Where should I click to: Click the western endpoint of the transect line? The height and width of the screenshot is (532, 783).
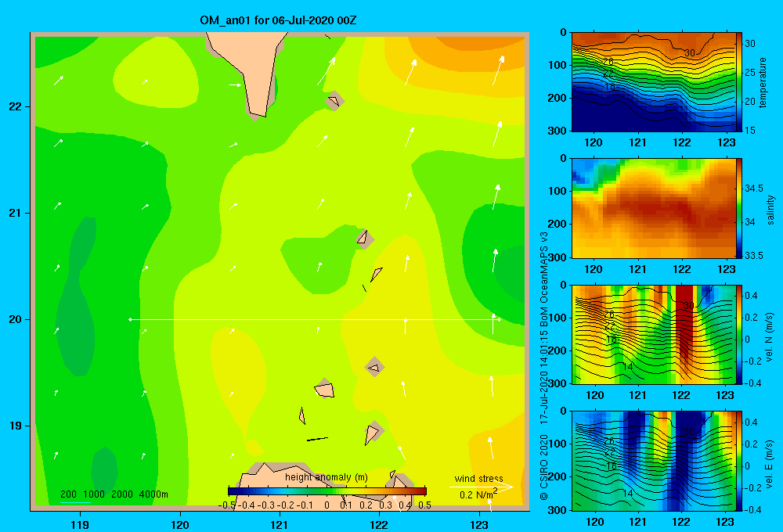click(130, 319)
